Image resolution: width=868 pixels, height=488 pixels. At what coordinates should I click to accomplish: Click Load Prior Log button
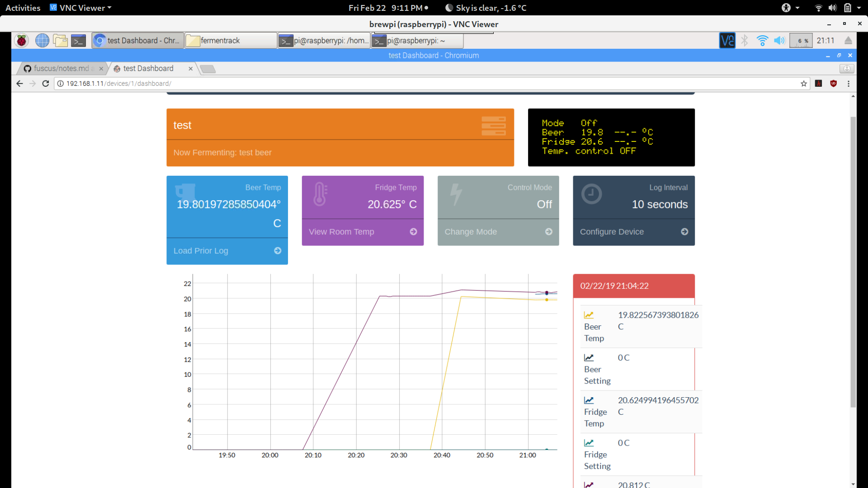coord(226,250)
